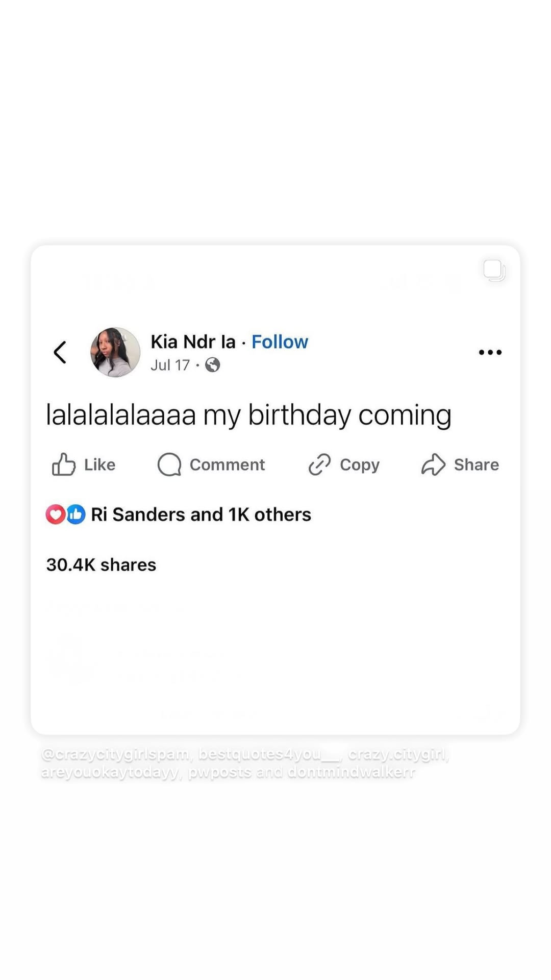Select the birthday post text
Image resolution: width=551 pixels, height=980 pixels.
pos(248,415)
